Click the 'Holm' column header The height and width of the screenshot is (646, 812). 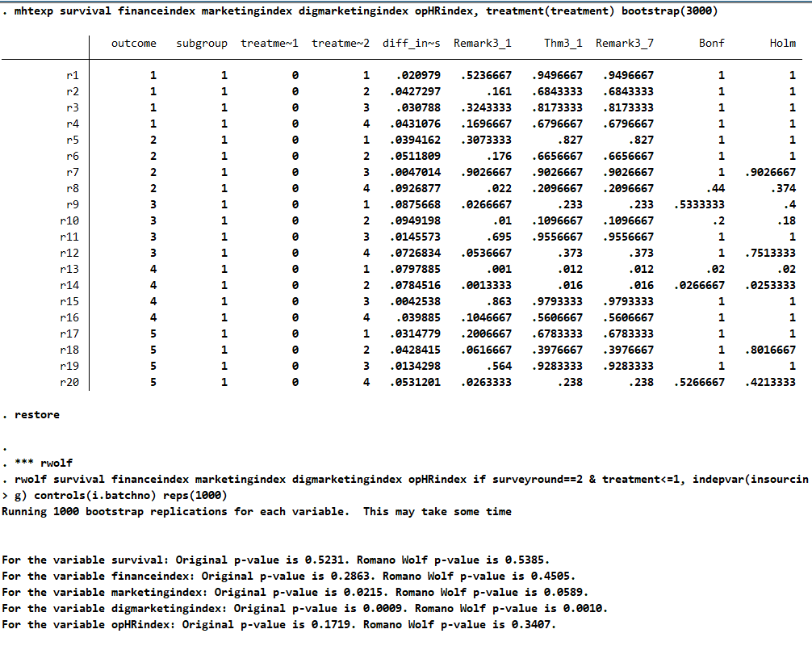pyautogui.click(x=782, y=43)
